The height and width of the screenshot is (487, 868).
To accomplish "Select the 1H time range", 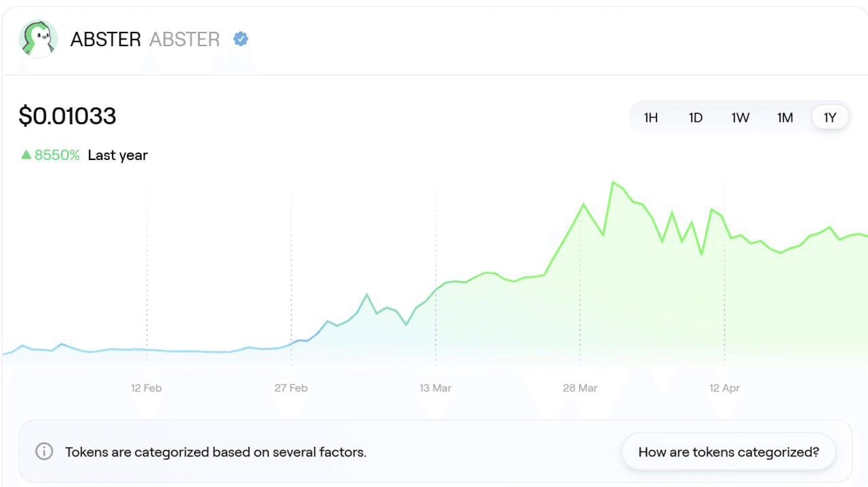I will tap(650, 118).
